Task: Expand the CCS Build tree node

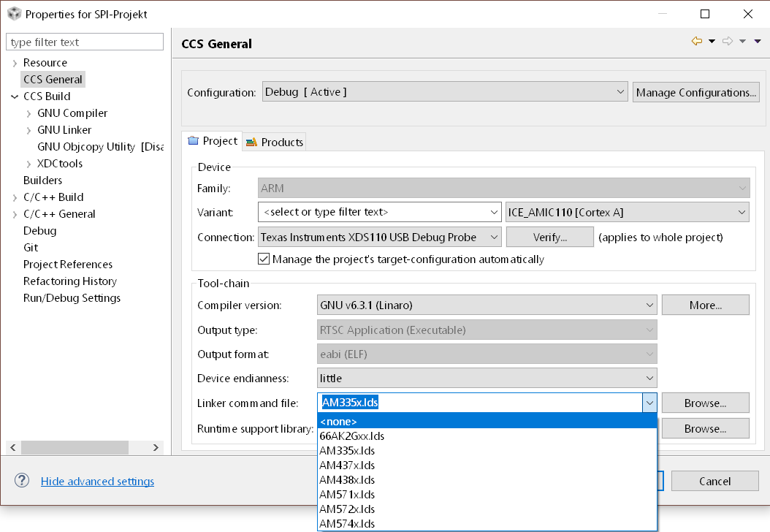Action: [x=15, y=96]
